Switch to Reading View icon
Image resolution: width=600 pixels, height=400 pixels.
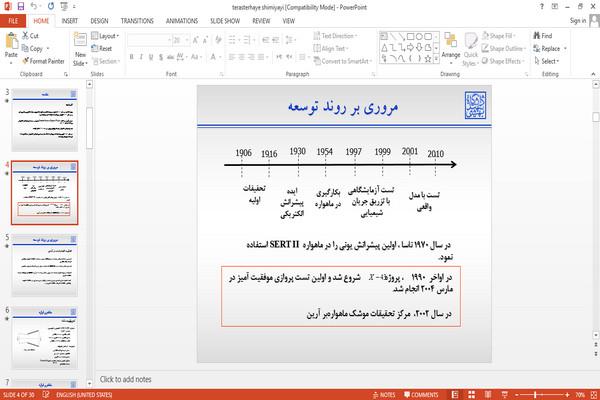pos(488,395)
